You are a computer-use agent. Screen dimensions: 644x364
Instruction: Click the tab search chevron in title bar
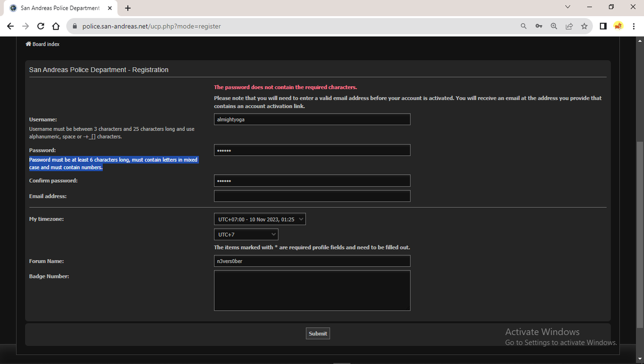pos(568,7)
